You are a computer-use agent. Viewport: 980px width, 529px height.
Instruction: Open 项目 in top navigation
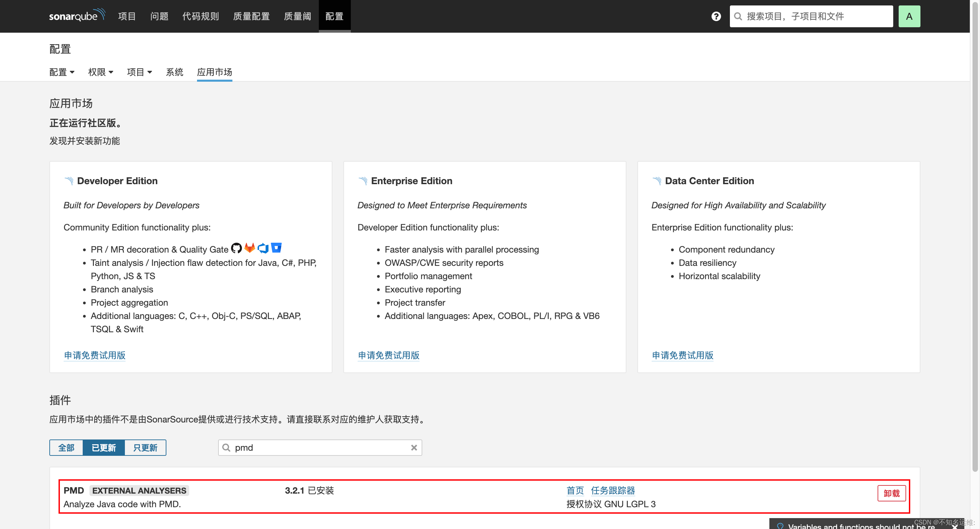[x=127, y=16]
